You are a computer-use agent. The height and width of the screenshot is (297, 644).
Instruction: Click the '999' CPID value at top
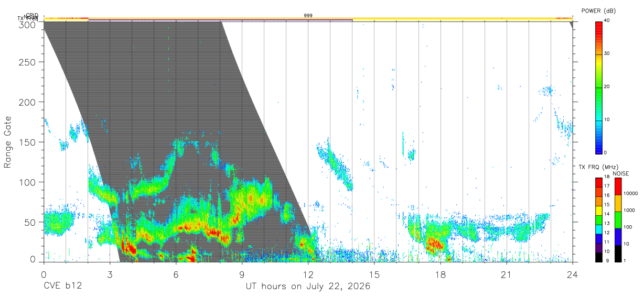(x=308, y=16)
